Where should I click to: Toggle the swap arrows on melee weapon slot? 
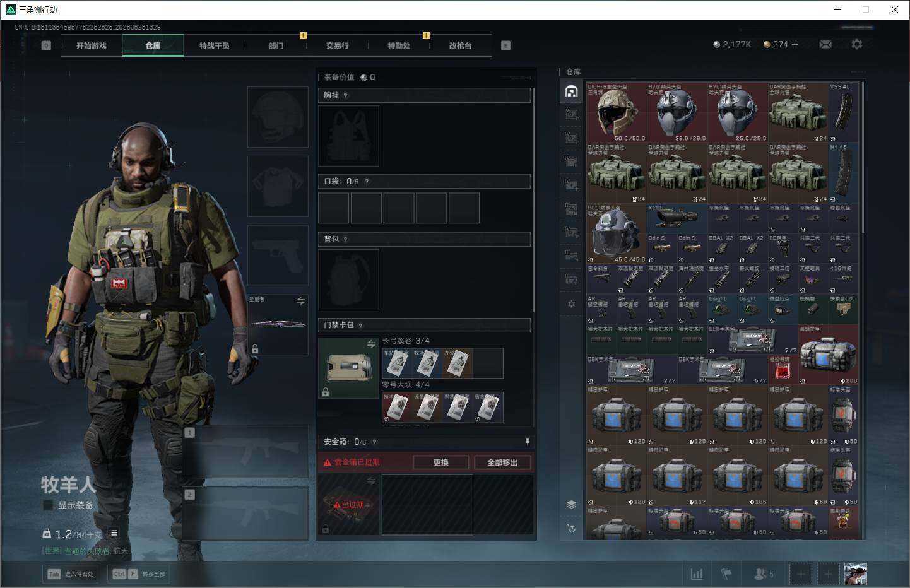(301, 301)
